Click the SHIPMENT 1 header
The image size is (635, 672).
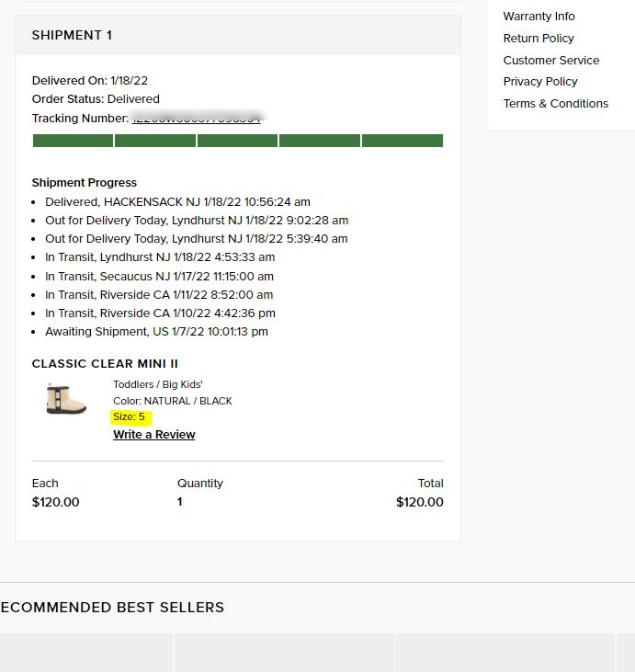(72, 36)
